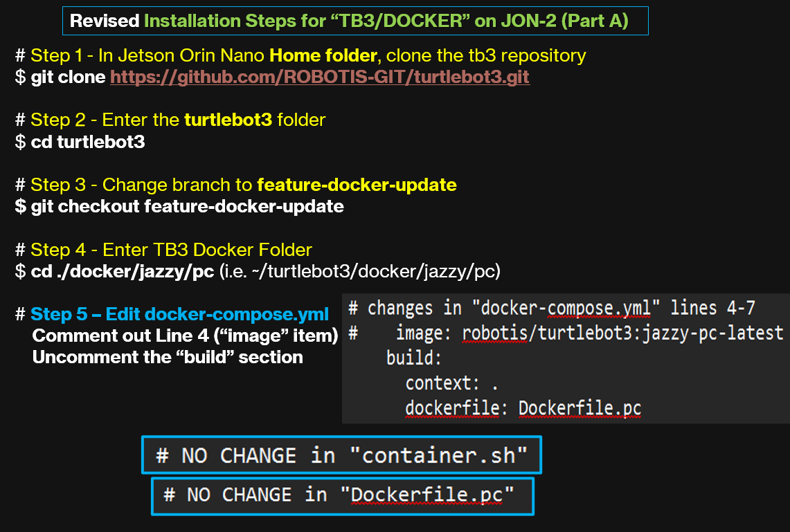Click the "NO CHANGE in Dockerfile.pc" box
The width and height of the screenshot is (790, 532).
pos(342,495)
